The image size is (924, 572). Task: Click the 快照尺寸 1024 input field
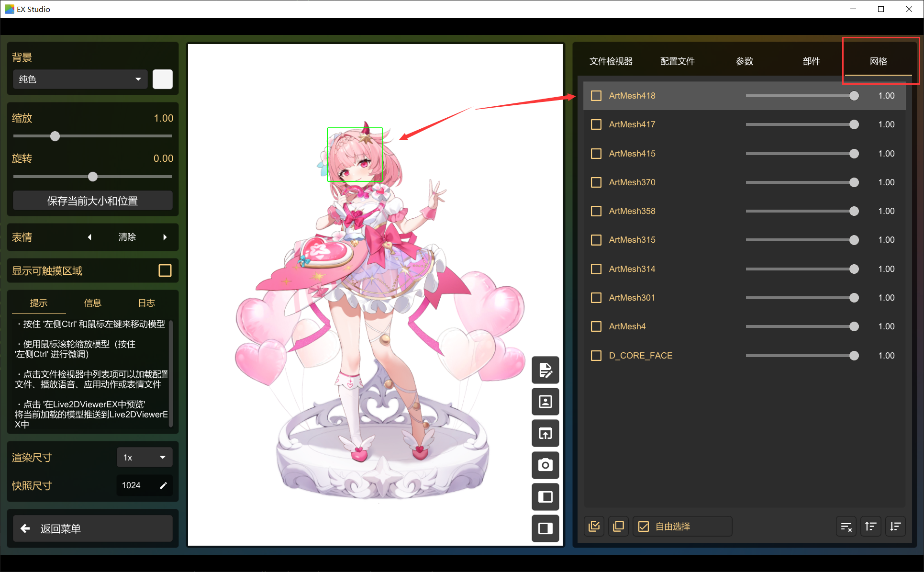pos(145,485)
